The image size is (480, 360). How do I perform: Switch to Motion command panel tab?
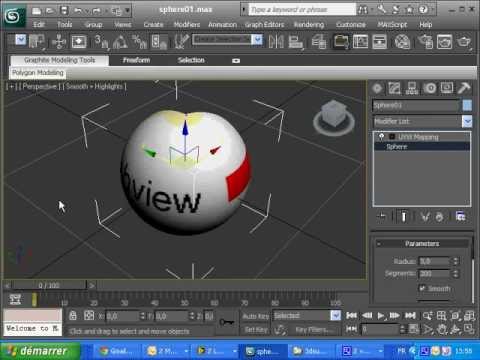(x=430, y=88)
